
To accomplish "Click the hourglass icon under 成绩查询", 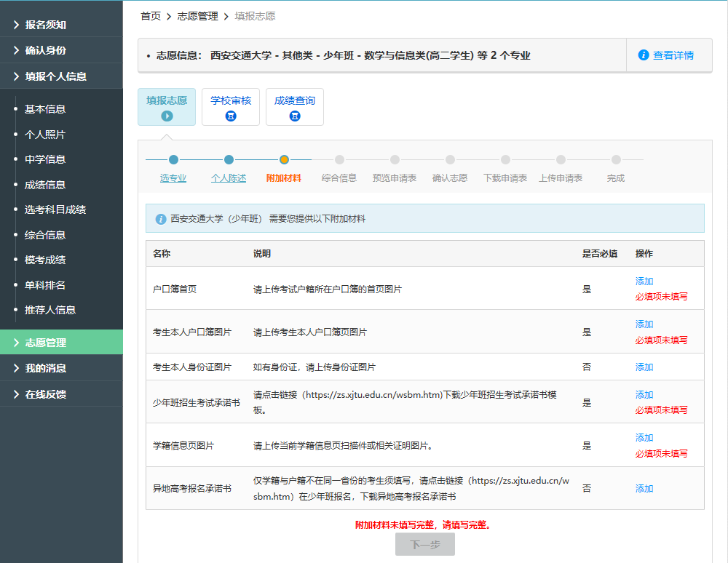I will click(x=295, y=116).
